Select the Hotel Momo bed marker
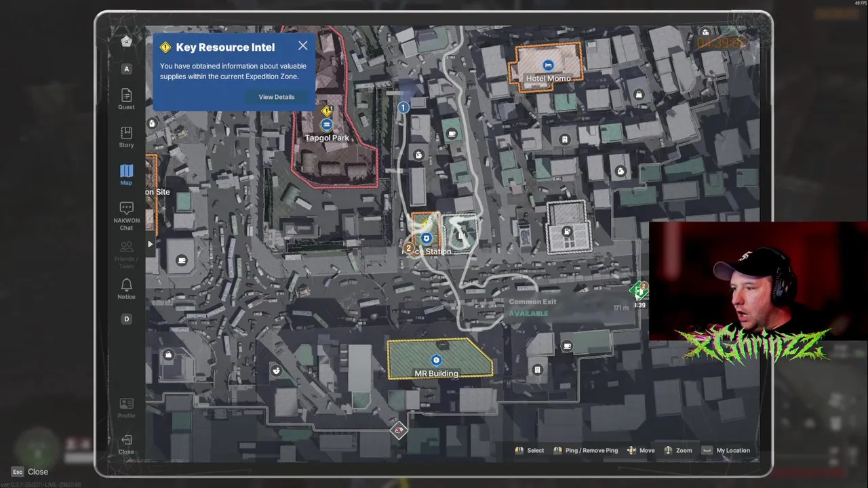 click(x=548, y=65)
